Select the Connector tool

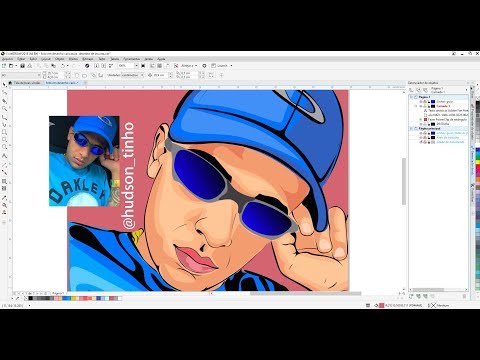point(4,172)
